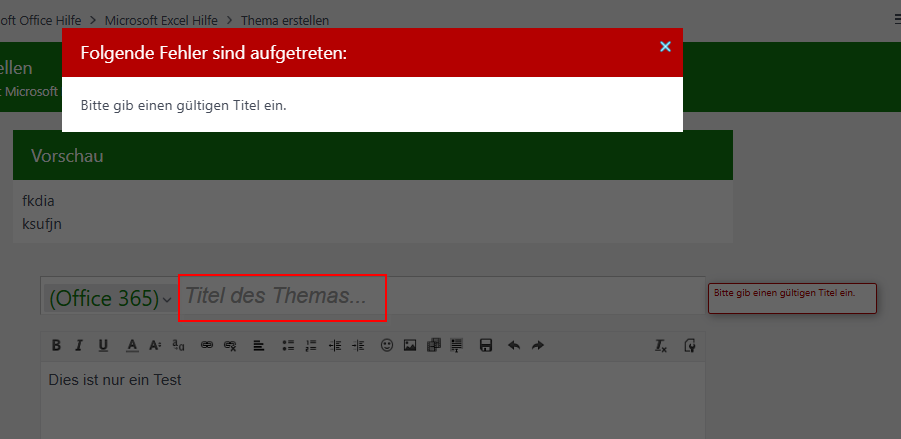The image size is (901, 439).
Task: Insert a numbered list
Action: coord(311,345)
